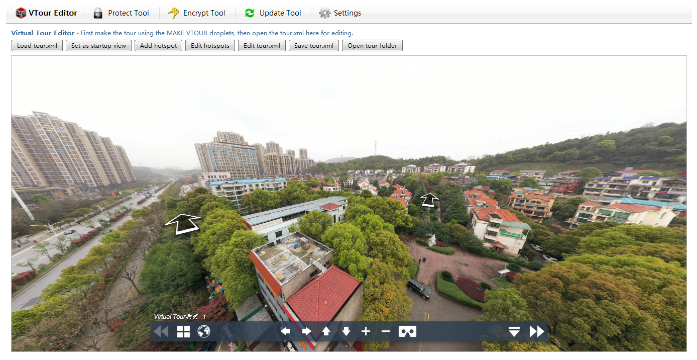Viewport: 697px width, 360px height.
Task: Click the Edit hotspots button
Action: pyautogui.click(x=210, y=46)
